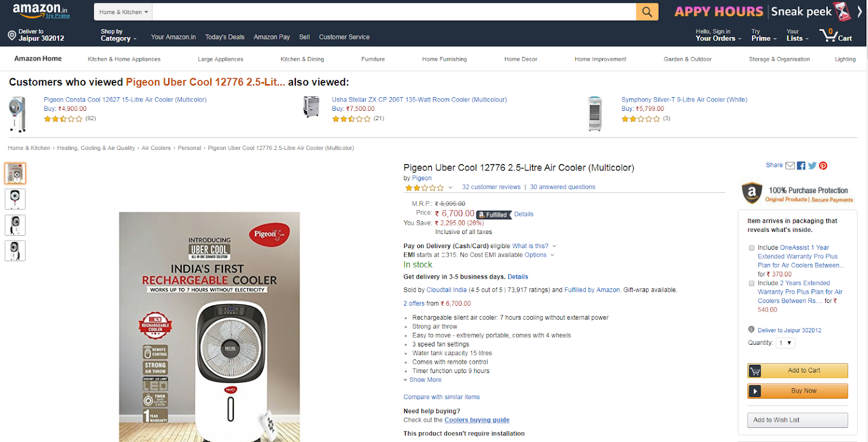Open the shopping cart icon
Viewport: 868px width, 442px height.
click(835, 35)
